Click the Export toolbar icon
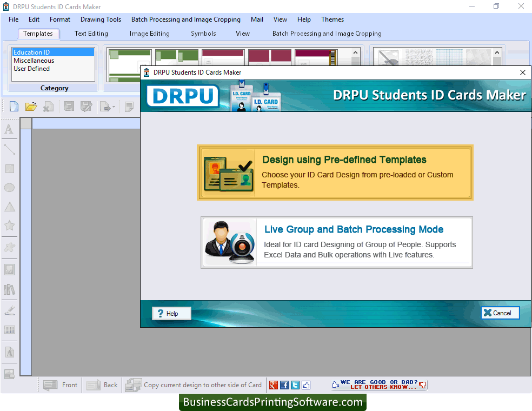 105,107
